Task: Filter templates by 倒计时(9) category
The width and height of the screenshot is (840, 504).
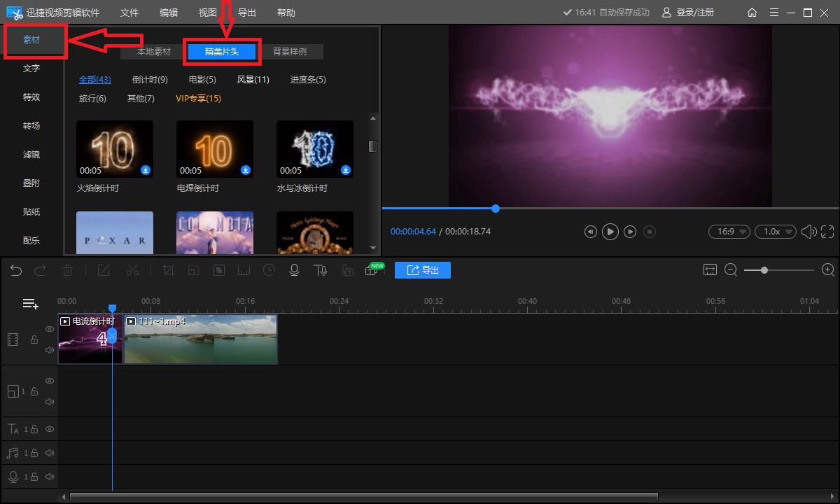Action: pos(149,79)
